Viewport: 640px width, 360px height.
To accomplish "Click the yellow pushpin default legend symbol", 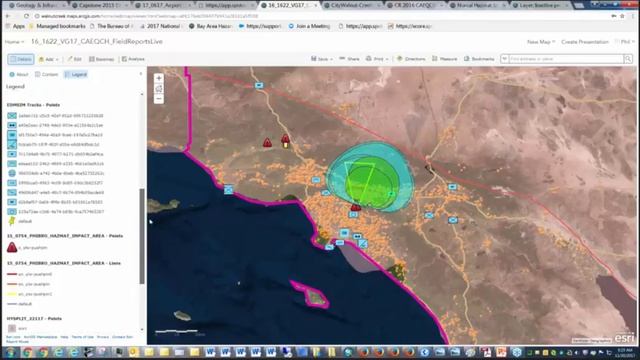I will [12, 221].
